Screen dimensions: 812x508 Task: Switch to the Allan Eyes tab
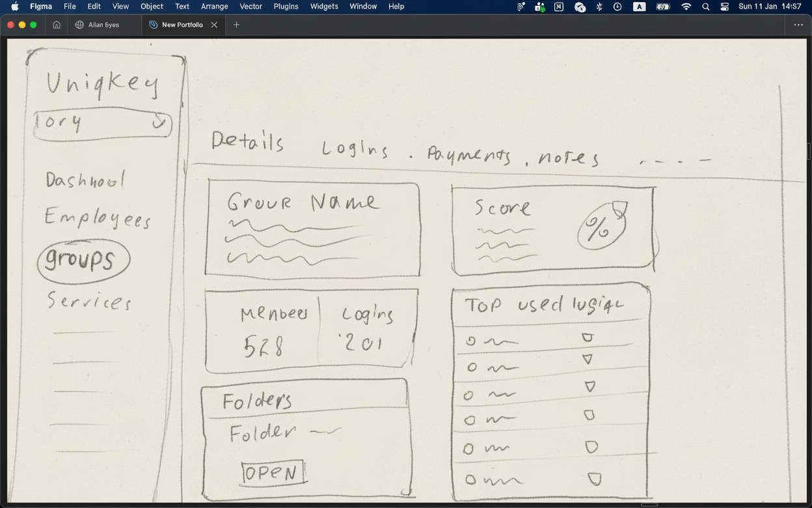pyautogui.click(x=103, y=25)
